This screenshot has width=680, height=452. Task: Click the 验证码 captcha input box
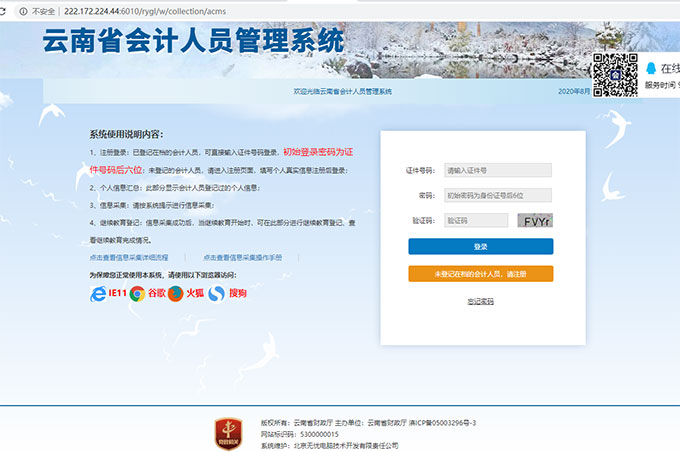(x=475, y=220)
